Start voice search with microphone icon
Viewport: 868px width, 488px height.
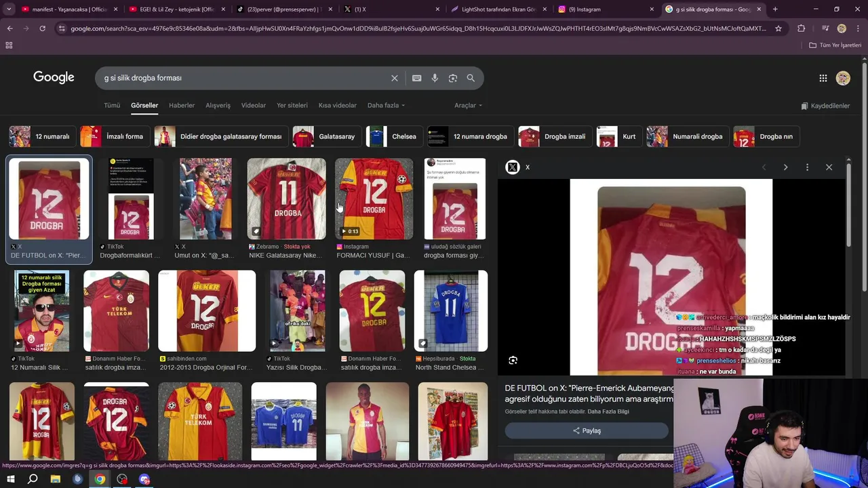click(x=435, y=78)
